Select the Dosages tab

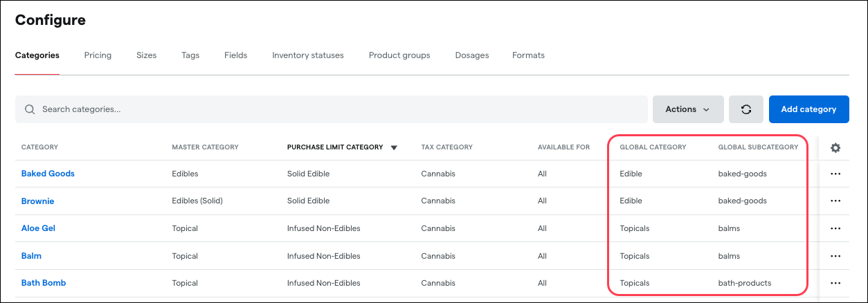click(x=472, y=55)
